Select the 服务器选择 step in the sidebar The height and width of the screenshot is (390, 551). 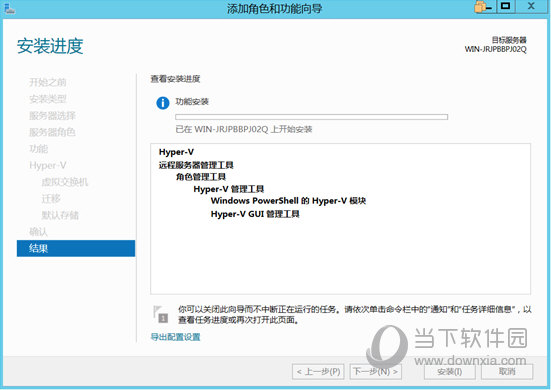52,116
